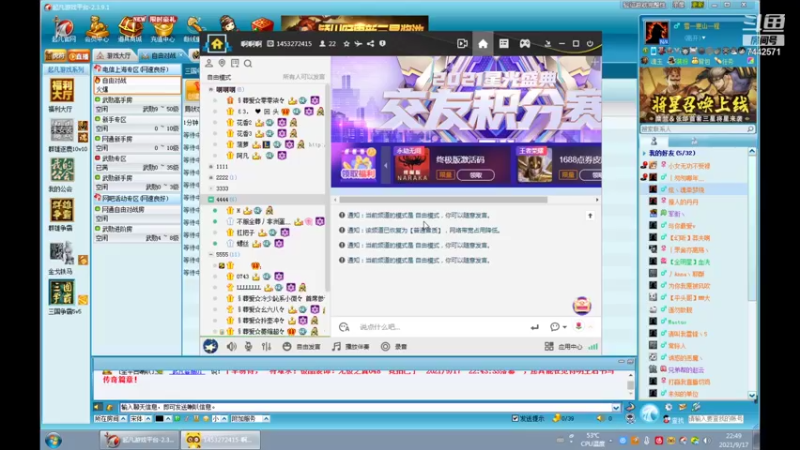Toggle the microphone icon in bottom bar

[248, 346]
